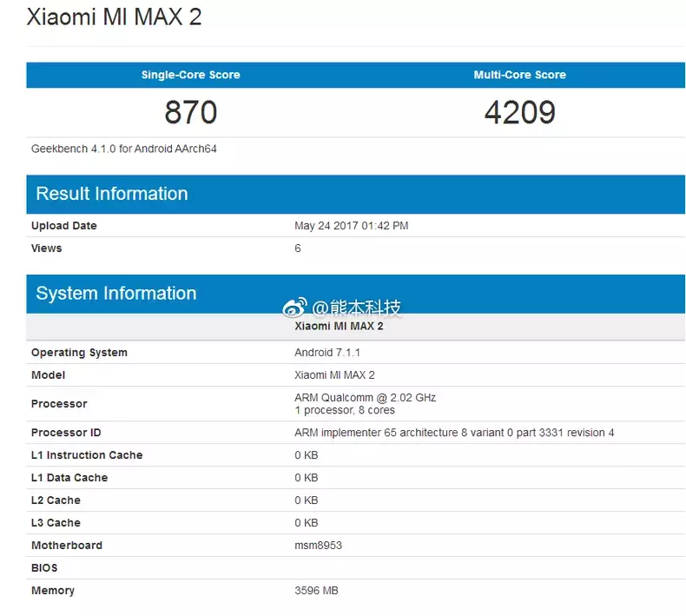Select the Single-Core Score header
Screen dimensions: 686x616
click(191, 75)
